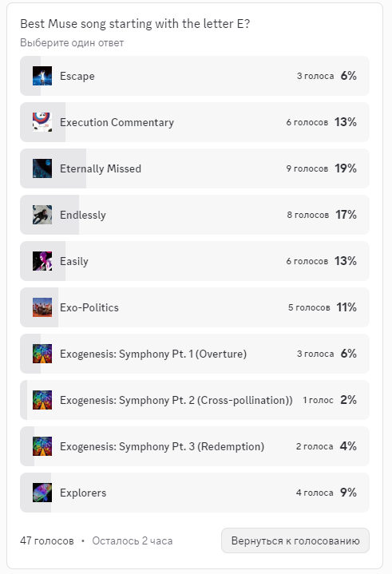Choose the Eternally Missed poll answer
This screenshot has width=392, height=574.
pos(195,168)
